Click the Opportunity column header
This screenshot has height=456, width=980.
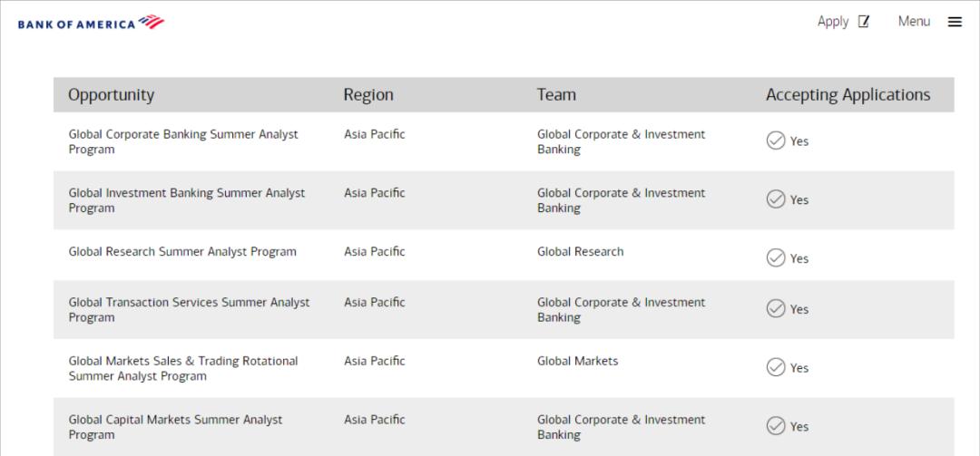[x=112, y=95]
